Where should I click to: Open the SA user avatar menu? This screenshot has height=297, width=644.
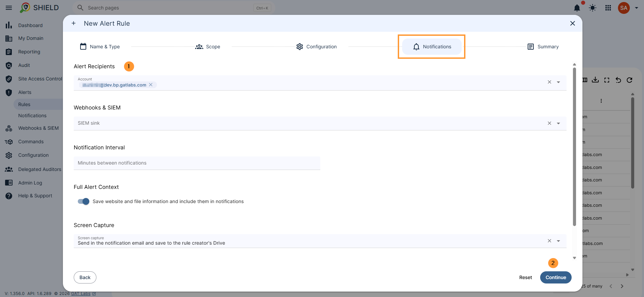[x=624, y=8]
